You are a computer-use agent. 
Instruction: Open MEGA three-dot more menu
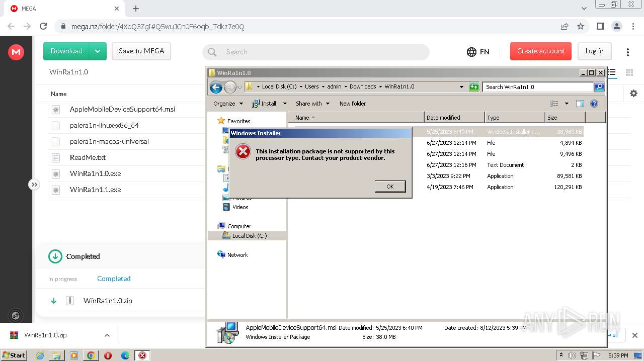coord(628,52)
